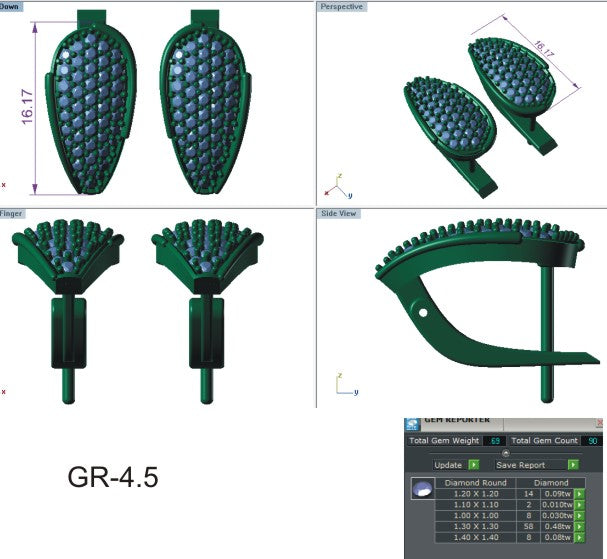Activate the Perspective viewport tab
Screen dimensions: 607x559
click(342, 6)
